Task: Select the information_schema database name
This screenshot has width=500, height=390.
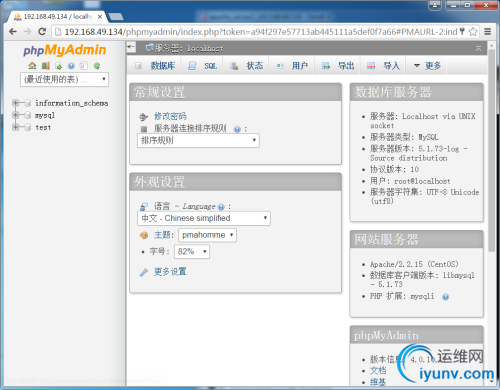Action: [72, 103]
